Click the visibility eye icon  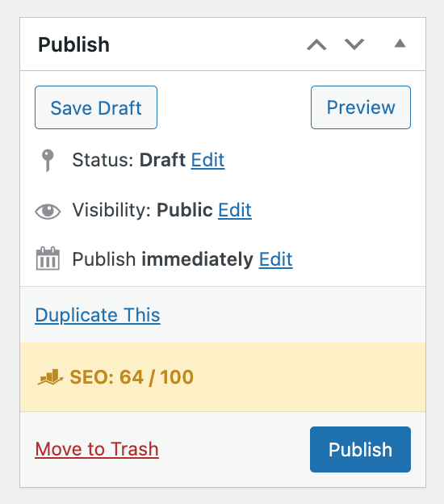click(48, 212)
